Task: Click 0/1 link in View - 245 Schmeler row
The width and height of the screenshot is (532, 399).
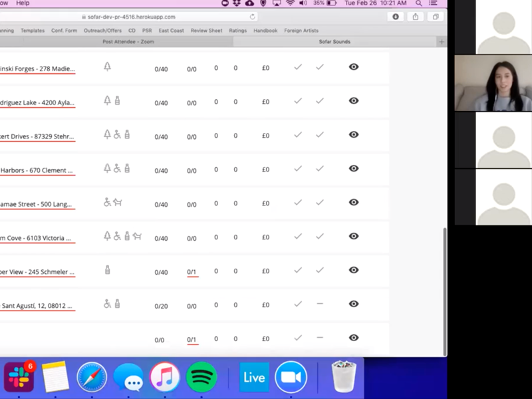Action: (x=192, y=272)
